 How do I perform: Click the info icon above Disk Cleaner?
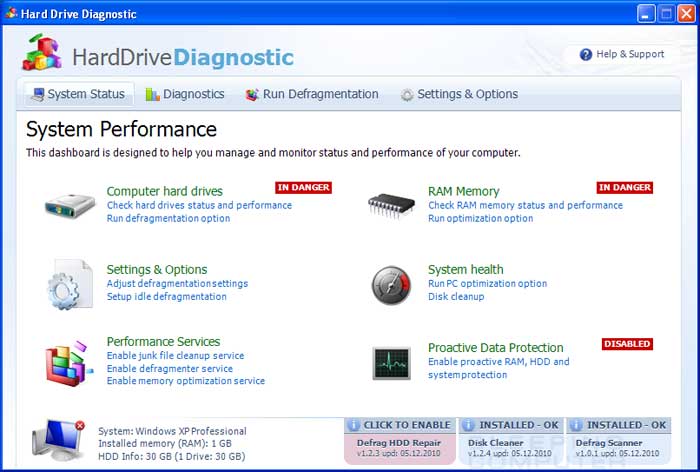pyautogui.click(x=468, y=425)
